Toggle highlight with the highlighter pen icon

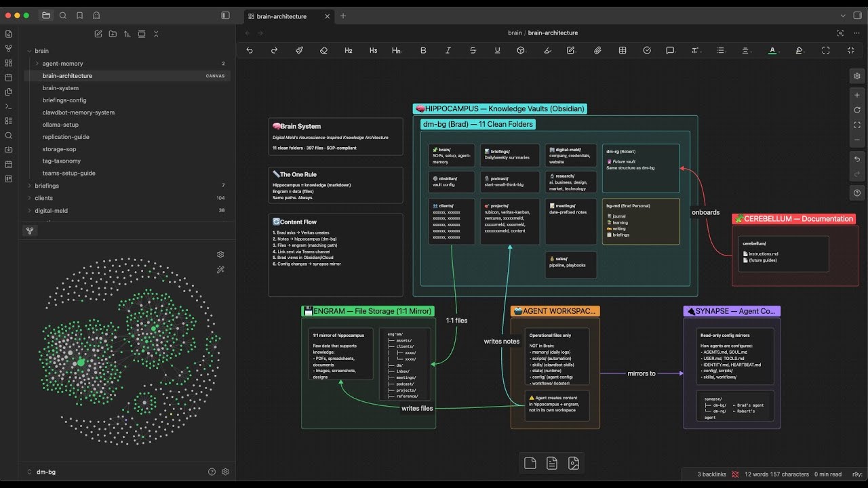coord(547,50)
